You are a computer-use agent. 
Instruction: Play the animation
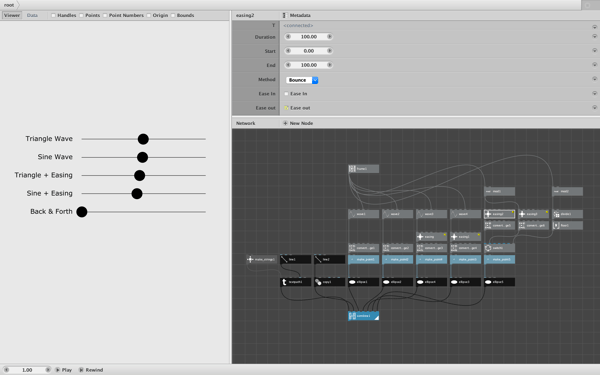point(64,370)
